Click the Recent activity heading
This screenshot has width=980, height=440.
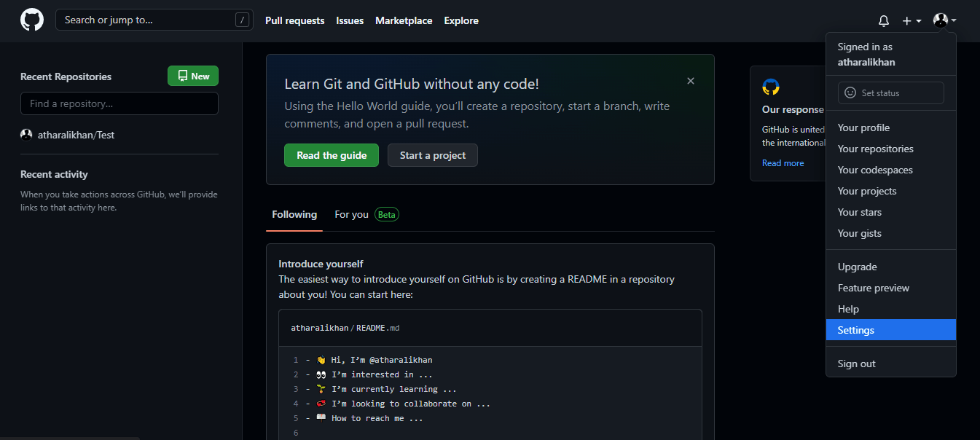pyautogui.click(x=54, y=174)
